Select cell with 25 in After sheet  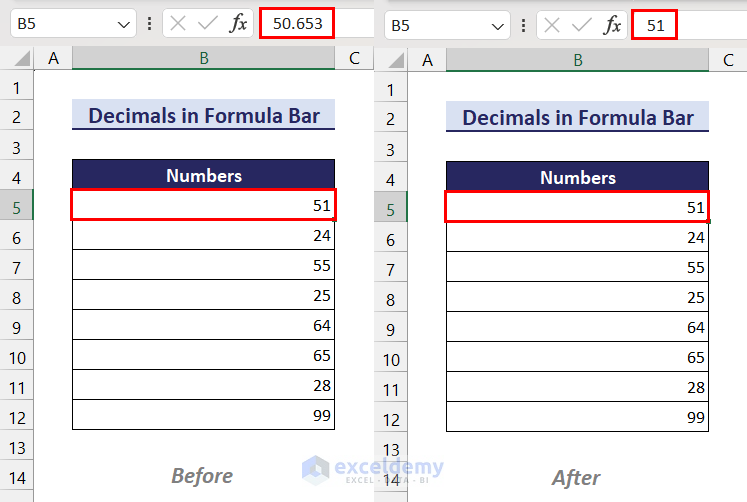[x=577, y=297]
